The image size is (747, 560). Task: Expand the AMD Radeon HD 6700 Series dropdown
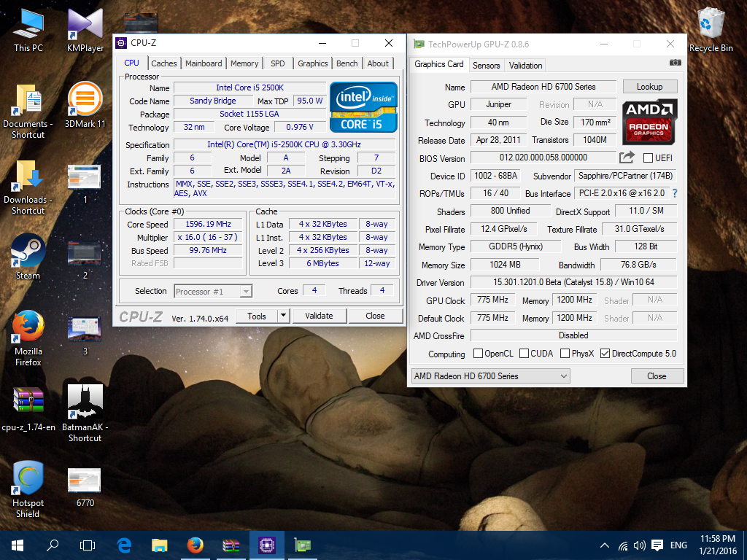coord(491,376)
